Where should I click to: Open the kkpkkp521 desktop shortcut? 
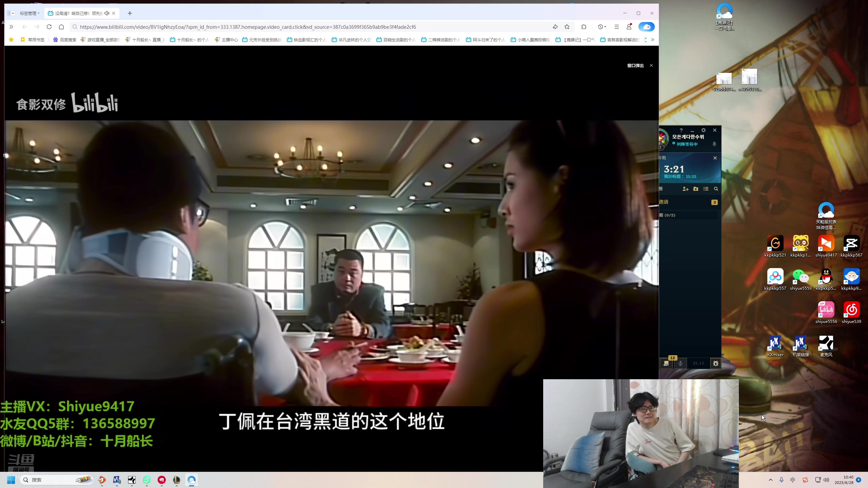pos(775,246)
